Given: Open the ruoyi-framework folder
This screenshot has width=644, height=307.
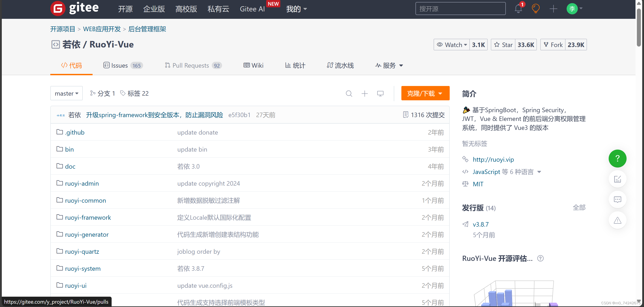Looking at the screenshot, I should [x=88, y=217].
